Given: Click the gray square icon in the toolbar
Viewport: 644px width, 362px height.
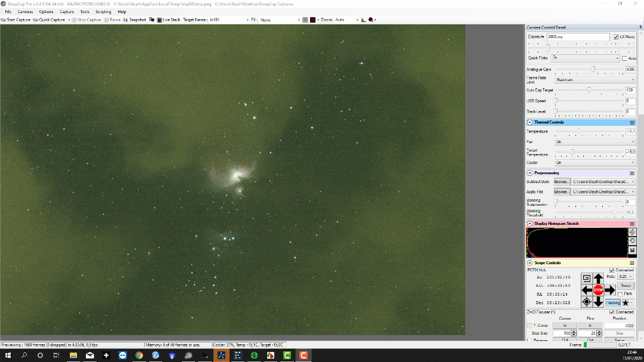Looking at the screenshot, I should click(x=305, y=20).
